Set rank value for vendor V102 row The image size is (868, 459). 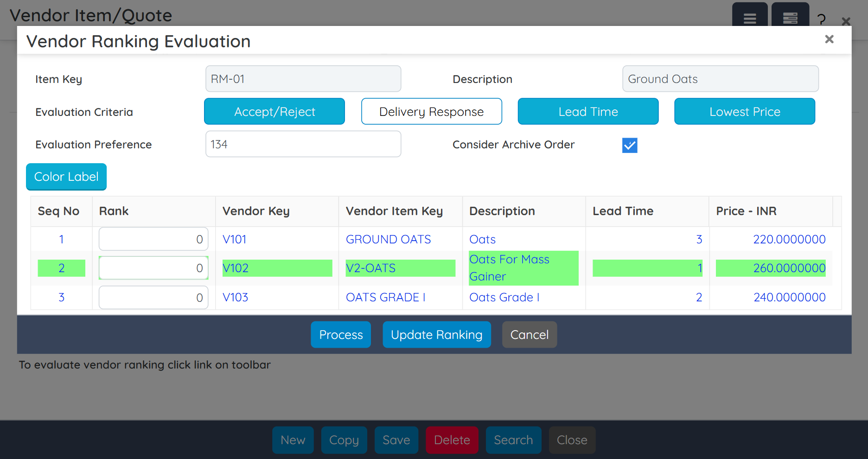click(x=153, y=268)
